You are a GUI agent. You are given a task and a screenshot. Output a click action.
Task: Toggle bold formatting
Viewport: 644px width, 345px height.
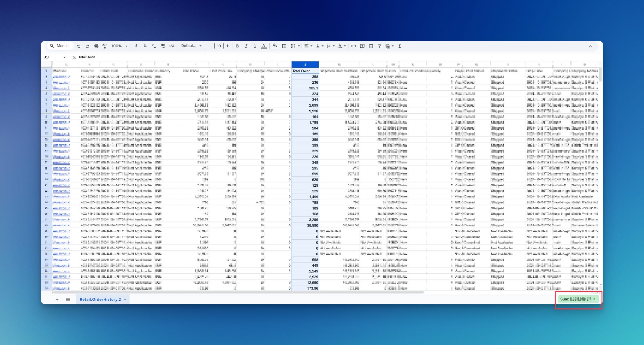click(x=238, y=46)
